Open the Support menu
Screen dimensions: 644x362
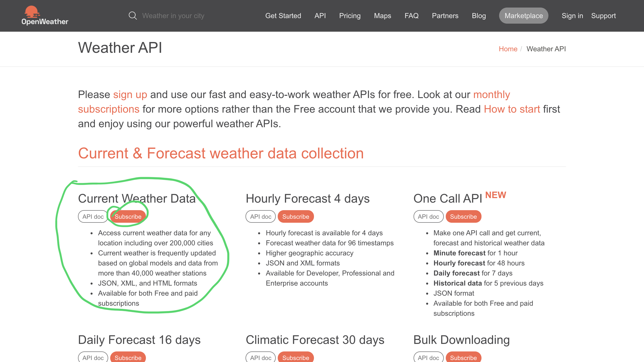point(603,16)
